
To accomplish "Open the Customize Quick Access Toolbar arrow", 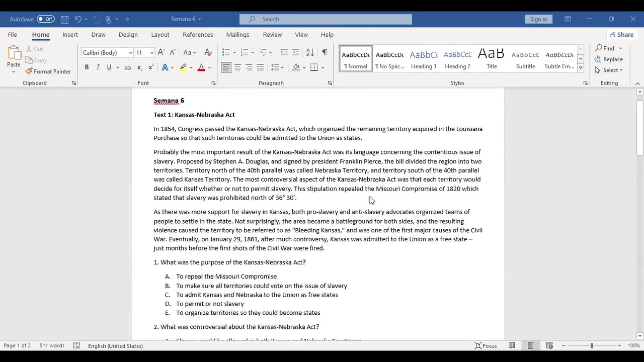I will tap(127, 19).
